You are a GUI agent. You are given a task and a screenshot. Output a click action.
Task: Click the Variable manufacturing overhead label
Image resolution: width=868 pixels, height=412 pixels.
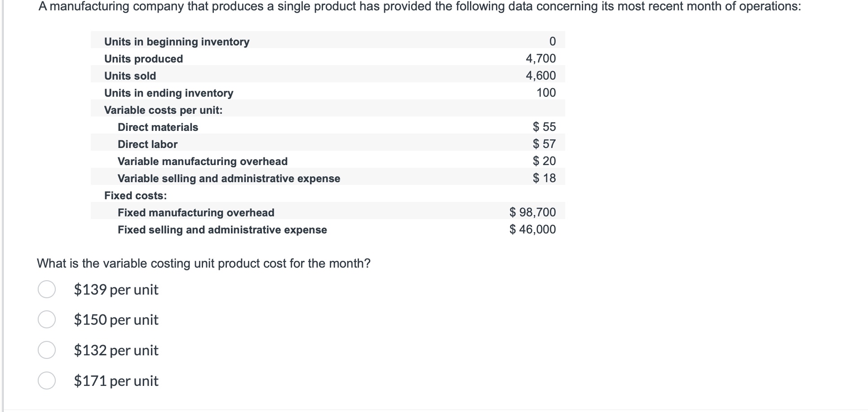pyautogui.click(x=202, y=161)
